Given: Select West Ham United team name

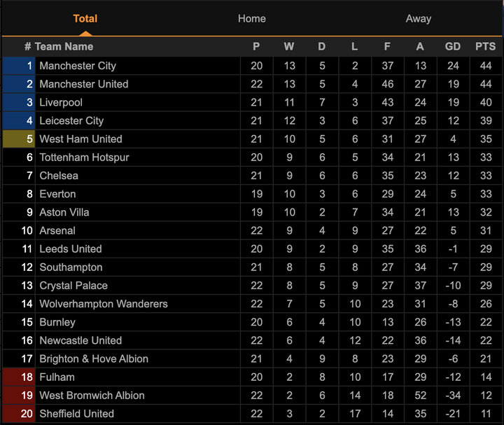Looking at the screenshot, I should click(80, 139).
